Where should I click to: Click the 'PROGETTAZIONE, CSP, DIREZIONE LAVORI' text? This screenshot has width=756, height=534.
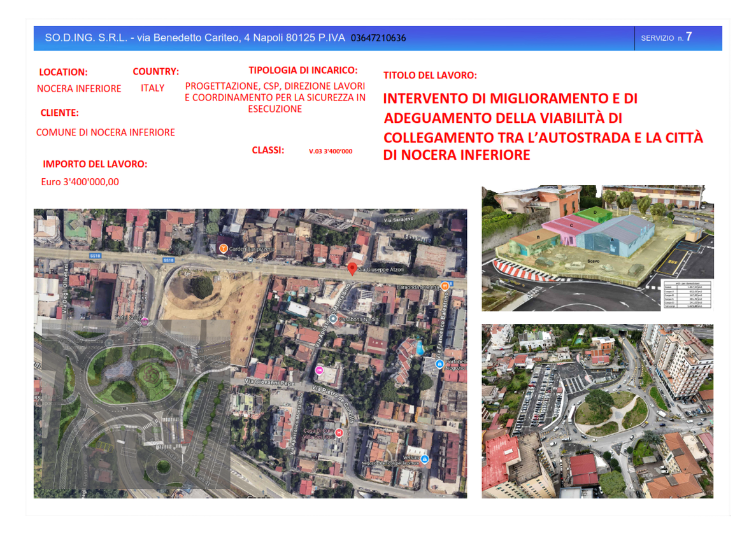275,87
